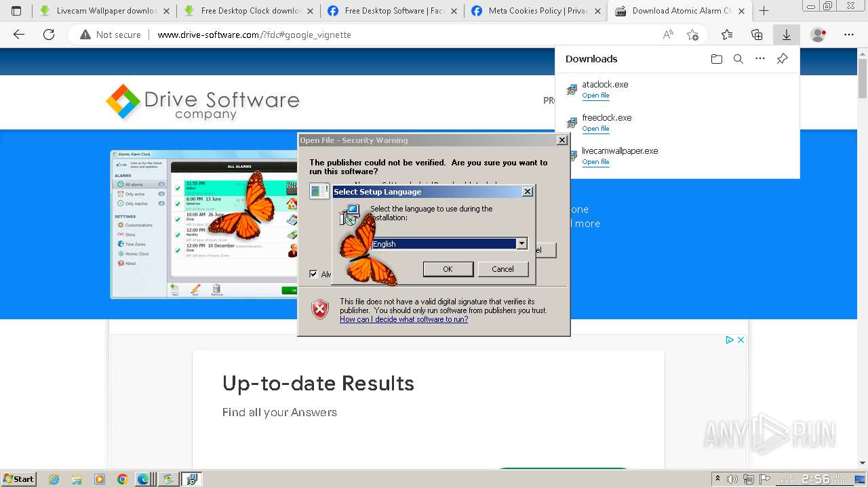Switch to Microsoft Edge taskbar button
Image resolution: width=868 pixels, height=488 pixels.
coord(144,479)
